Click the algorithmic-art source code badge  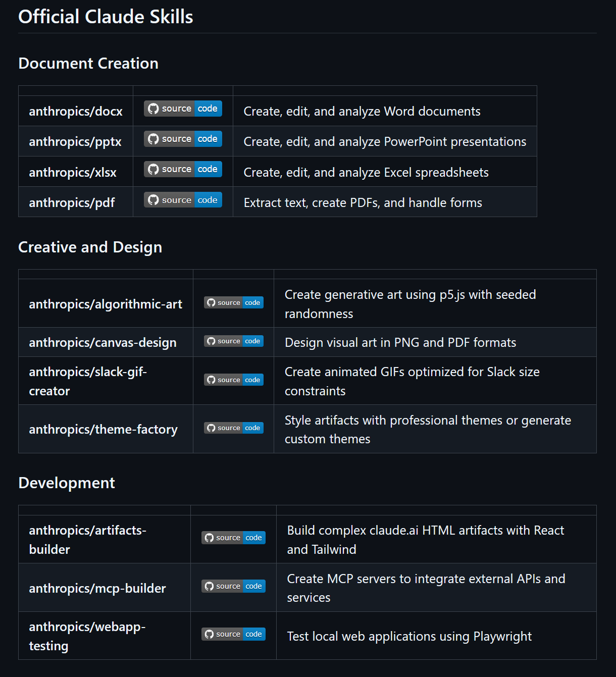coord(233,302)
